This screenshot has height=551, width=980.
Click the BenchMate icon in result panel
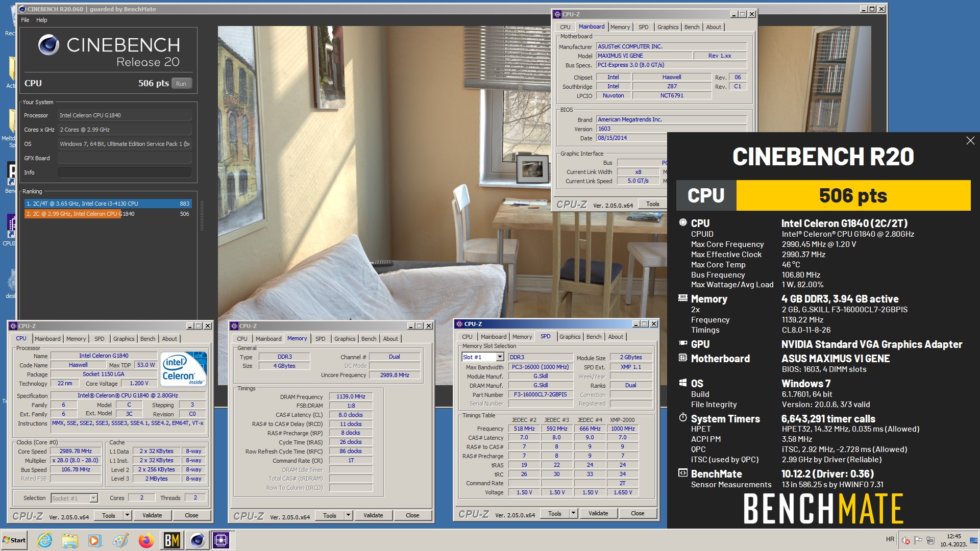[x=683, y=473]
